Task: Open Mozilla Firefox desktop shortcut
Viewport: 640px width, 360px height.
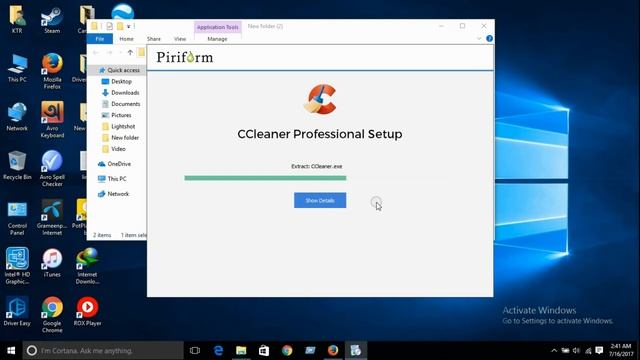Action: pyautogui.click(x=52, y=71)
